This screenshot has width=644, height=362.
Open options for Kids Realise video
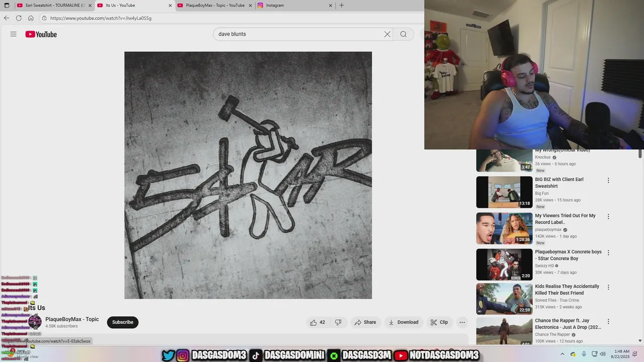pos(608,288)
